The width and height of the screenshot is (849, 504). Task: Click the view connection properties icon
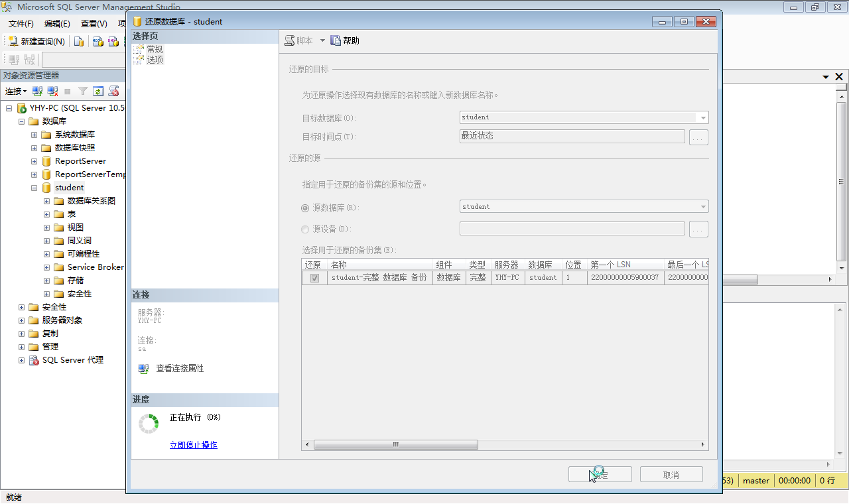click(143, 369)
